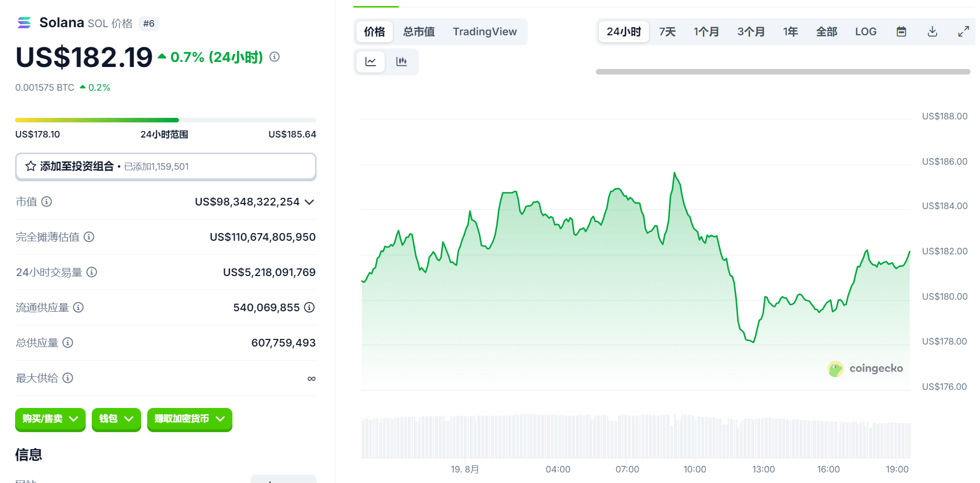The height and width of the screenshot is (483, 980).
Task: Open the 赚取加密货币 dropdown
Action: point(190,419)
